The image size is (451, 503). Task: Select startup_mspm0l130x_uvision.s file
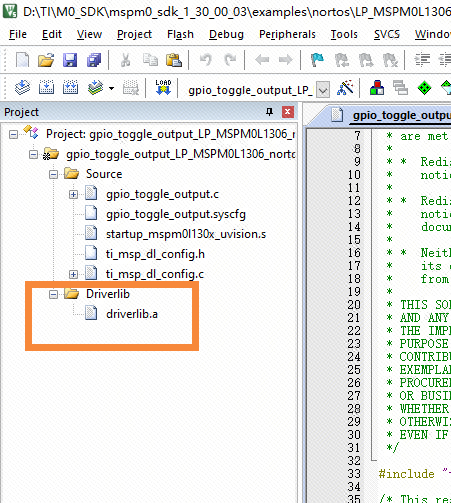pyautogui.click(x=186, y=234)
